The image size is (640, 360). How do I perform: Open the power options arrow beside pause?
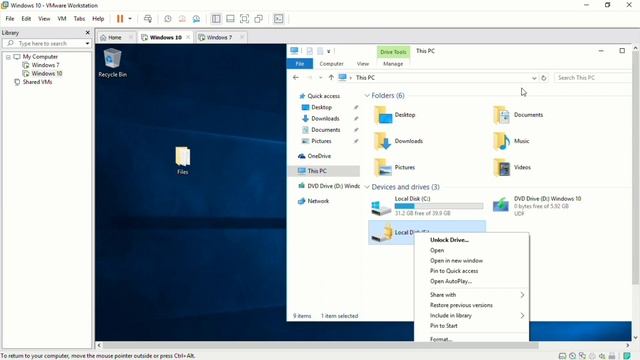[x=130, y=19]
